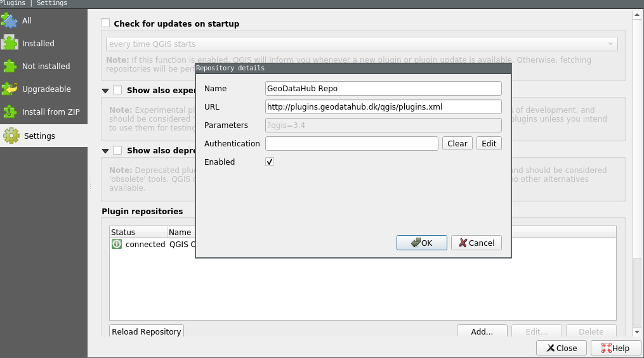Select the connected repository row
644x358 pixels.
coord(153,245)
